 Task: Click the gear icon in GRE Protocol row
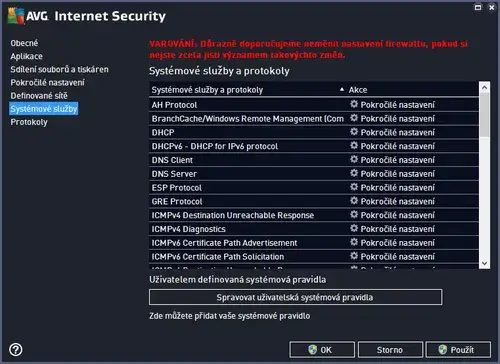354,201
